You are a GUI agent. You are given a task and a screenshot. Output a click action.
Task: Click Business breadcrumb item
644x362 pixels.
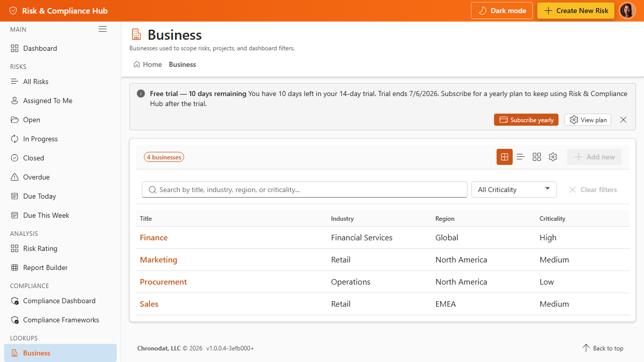(183, 64)
